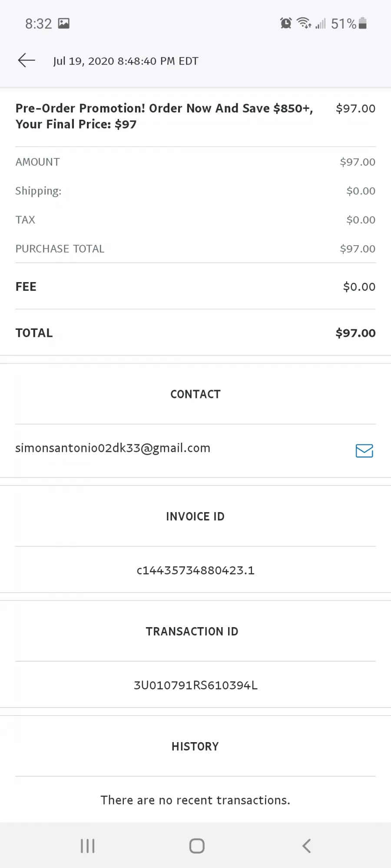Tap the Pre-Order Promotion item title

pyautogui.click(x=164, y=116)
